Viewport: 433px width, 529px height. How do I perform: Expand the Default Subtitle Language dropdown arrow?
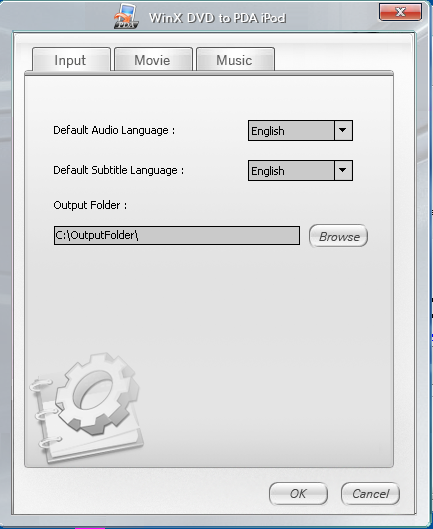343,170
